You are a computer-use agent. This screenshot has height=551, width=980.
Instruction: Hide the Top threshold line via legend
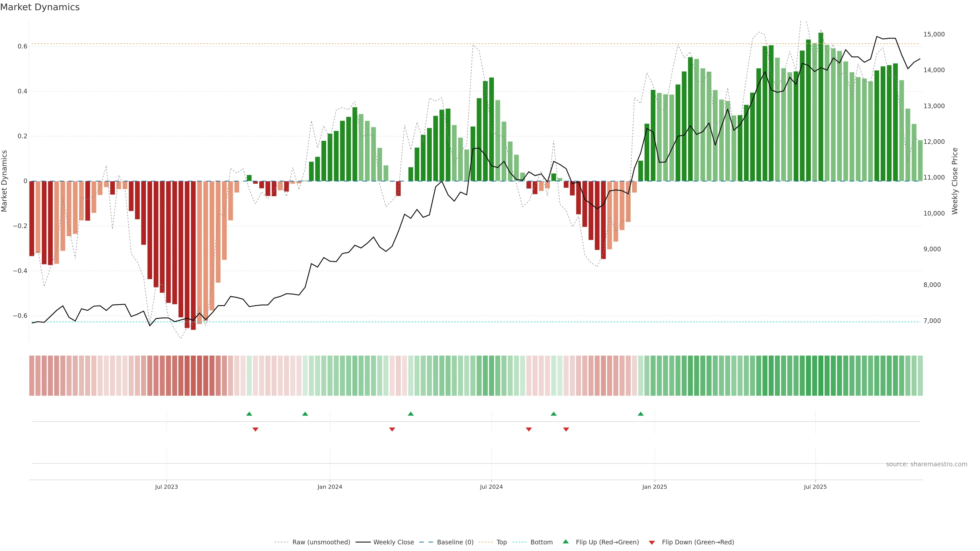[x=501, y=542]
